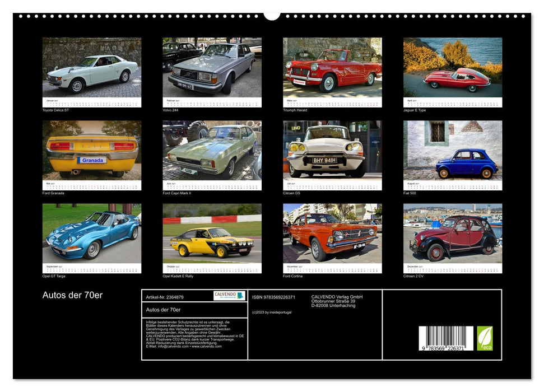Image resolution: width=544 pixels, height=392 pixels.
Task: Open the red Triumph Herald photo
Action: 332,67
